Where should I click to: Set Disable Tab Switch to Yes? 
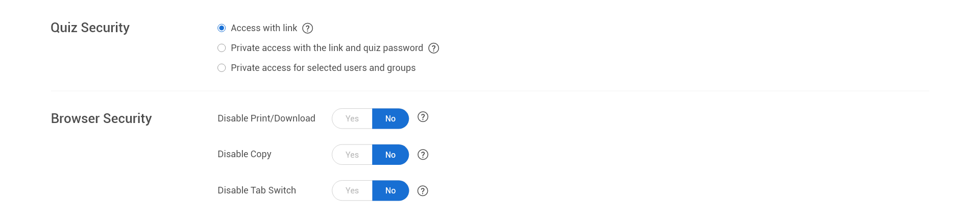point(352,190)
